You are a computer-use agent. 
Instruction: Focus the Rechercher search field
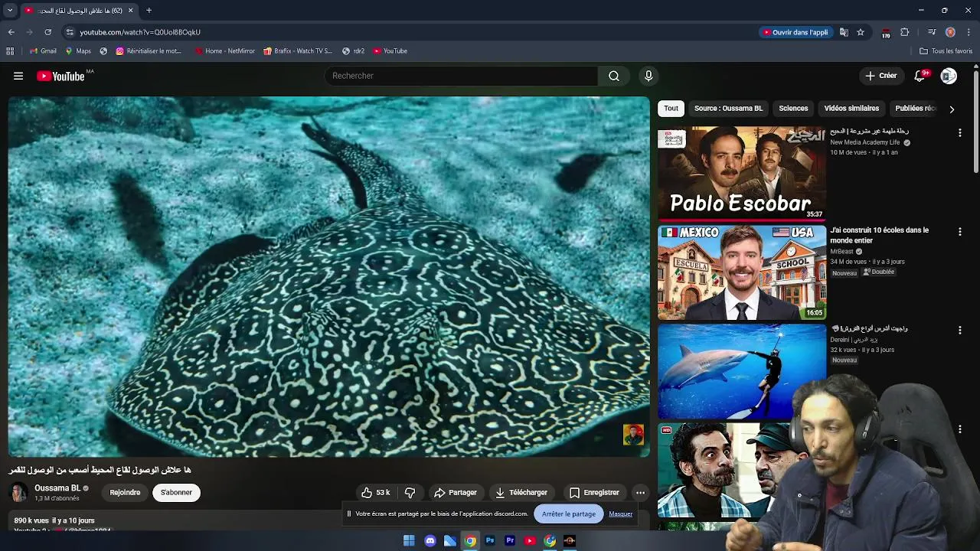[462, 76]
